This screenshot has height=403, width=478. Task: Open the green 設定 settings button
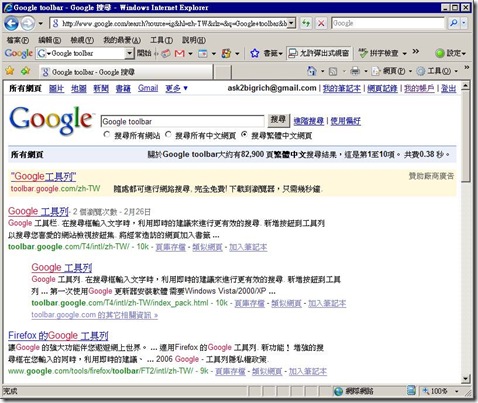pyautogui.click(x=450, y=53)
